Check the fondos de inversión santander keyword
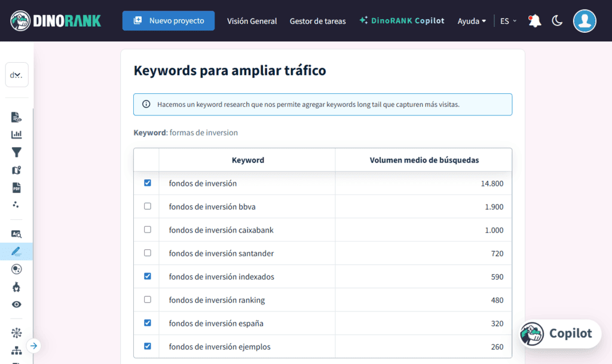Viewport: 612px width, 364px height. coord(147,253)
